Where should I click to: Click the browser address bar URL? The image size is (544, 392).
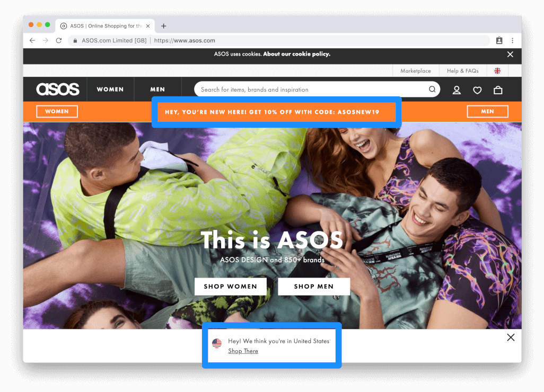pyautogui.click(x=185, y=41)
